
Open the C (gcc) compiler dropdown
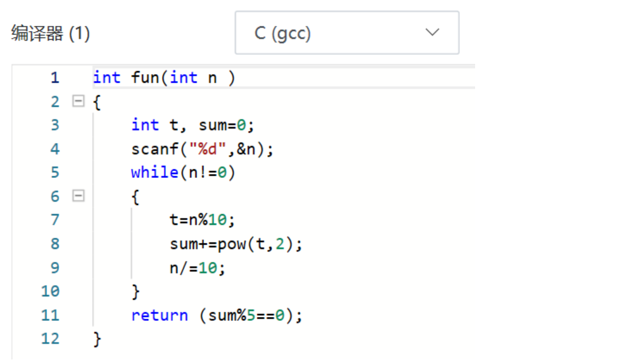tap(347, 33)
